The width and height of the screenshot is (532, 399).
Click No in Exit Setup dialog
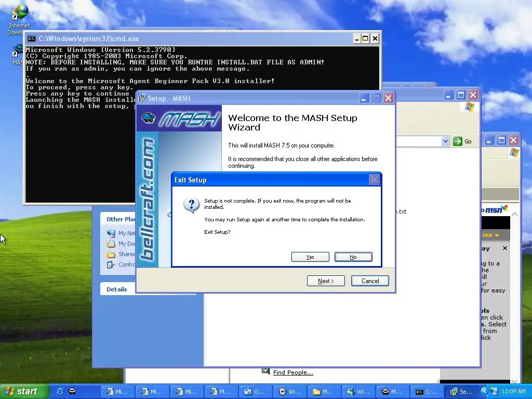click(353, 257)
